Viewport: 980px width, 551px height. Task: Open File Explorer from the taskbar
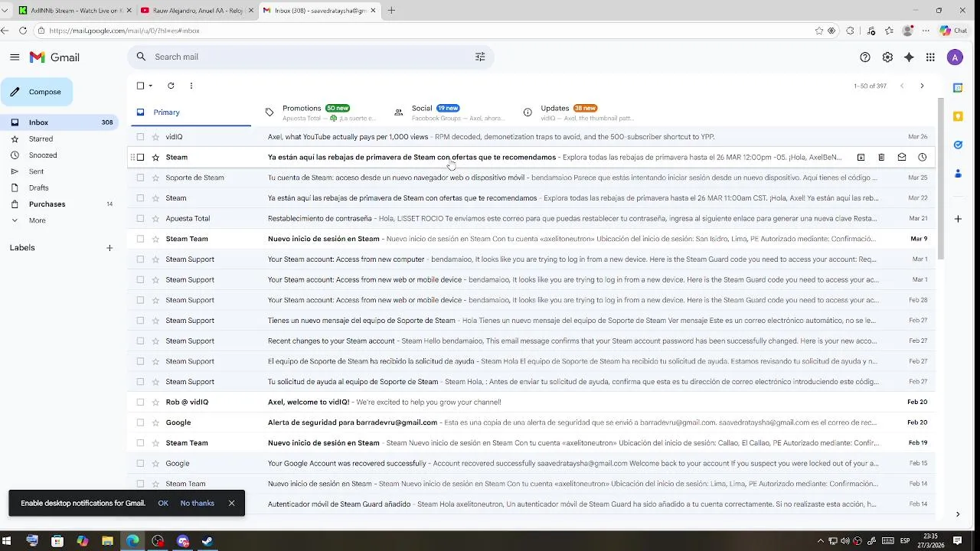[107, 541]
